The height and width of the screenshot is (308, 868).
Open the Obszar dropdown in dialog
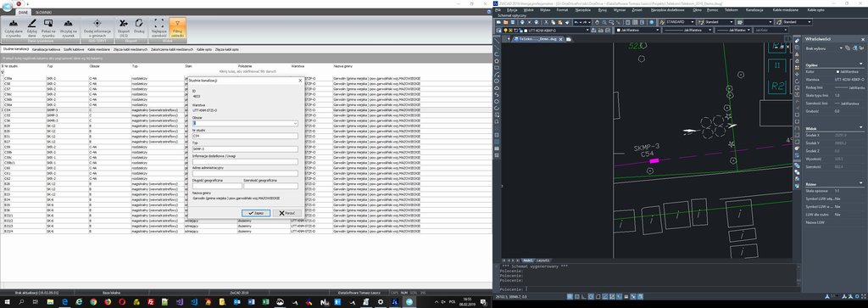click(x=245, y=124)
